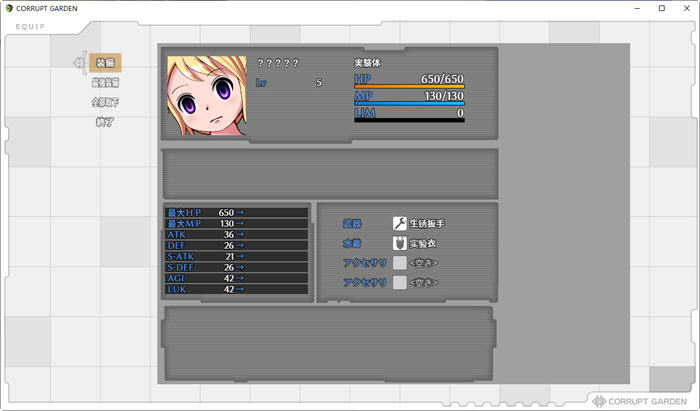Click the ATK 36 stat row
The image size is (700, 411).
[237, 234]
